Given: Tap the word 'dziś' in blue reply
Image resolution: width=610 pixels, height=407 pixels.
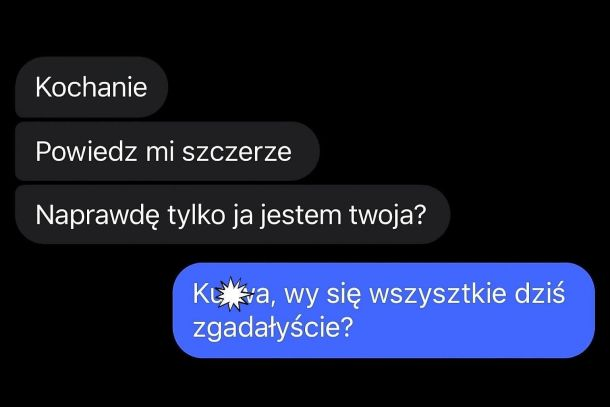Looking at the screenshot, I should (x=540, y=293).
